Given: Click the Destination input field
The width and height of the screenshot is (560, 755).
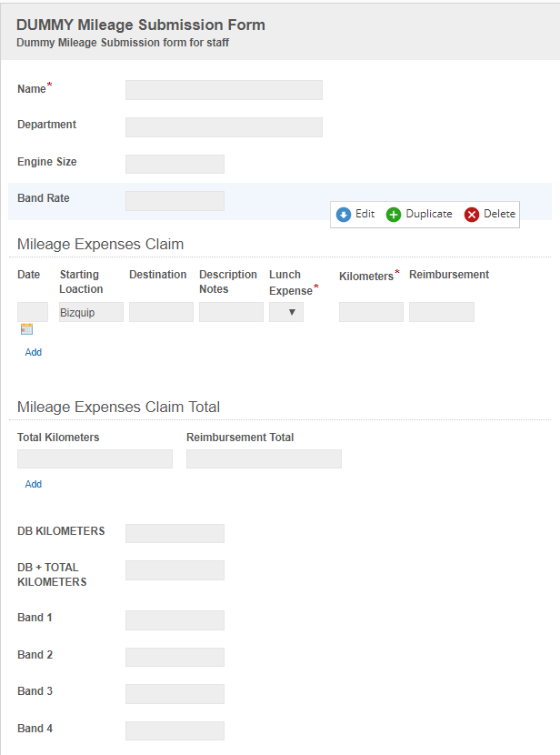Looking at the screenshot, I should pos(161,312).
